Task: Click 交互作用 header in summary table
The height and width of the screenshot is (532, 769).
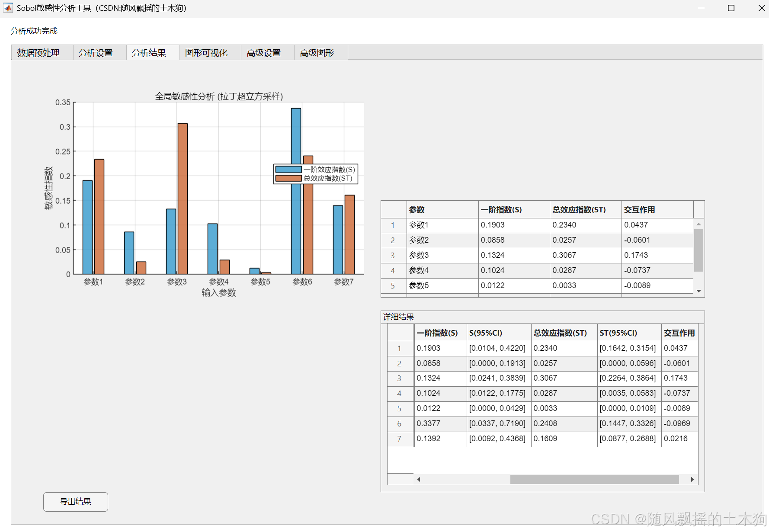Action: click(657, 210)
